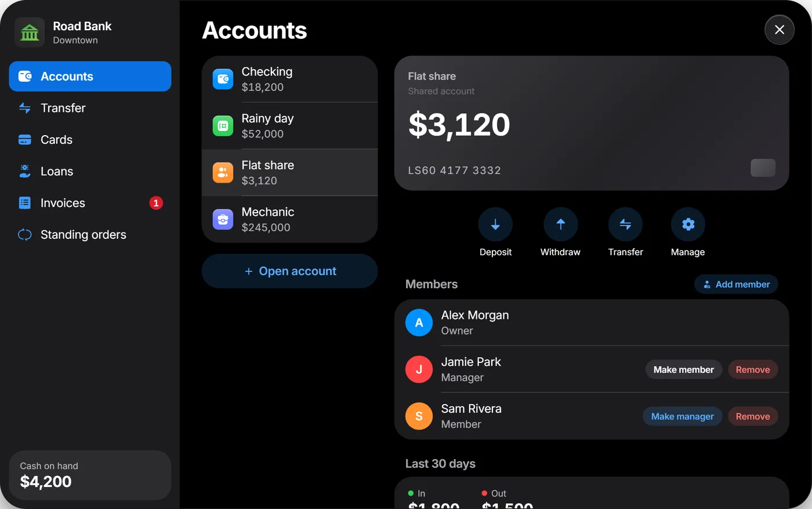The width and height of the screenshot is (812, 509).
Task: Select the Accounts sidebar item
Action: (x=90, y=77)
